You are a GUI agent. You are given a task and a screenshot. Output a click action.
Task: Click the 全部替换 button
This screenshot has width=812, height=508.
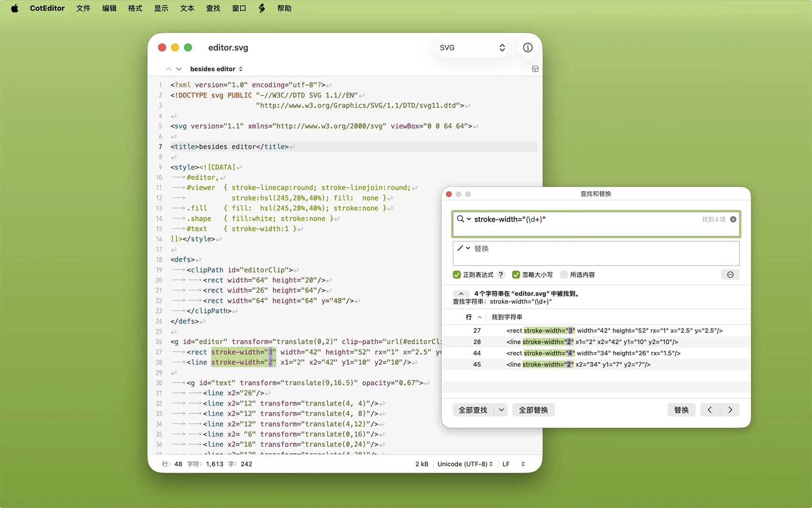pos(533,410)
